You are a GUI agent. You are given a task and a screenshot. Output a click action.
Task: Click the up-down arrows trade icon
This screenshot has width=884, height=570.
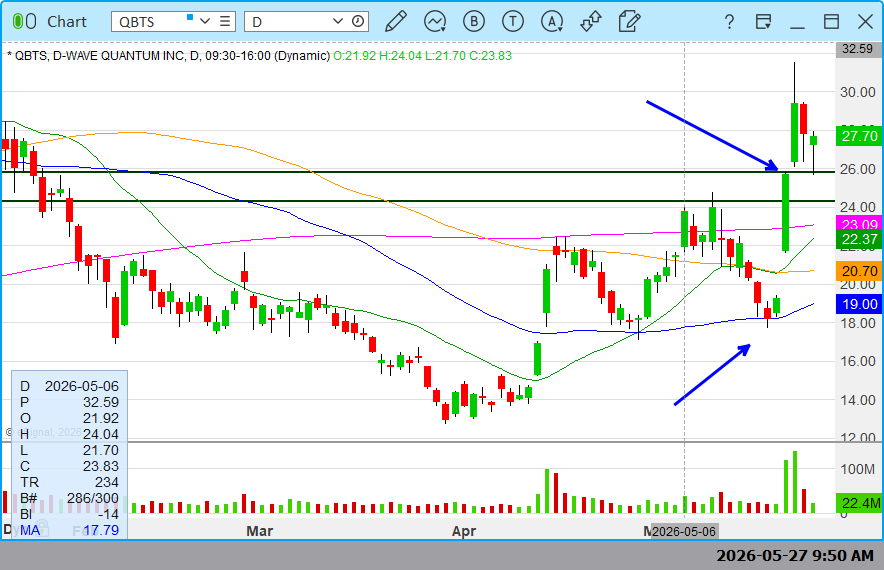pyautogui.click(x=591, y=21)
